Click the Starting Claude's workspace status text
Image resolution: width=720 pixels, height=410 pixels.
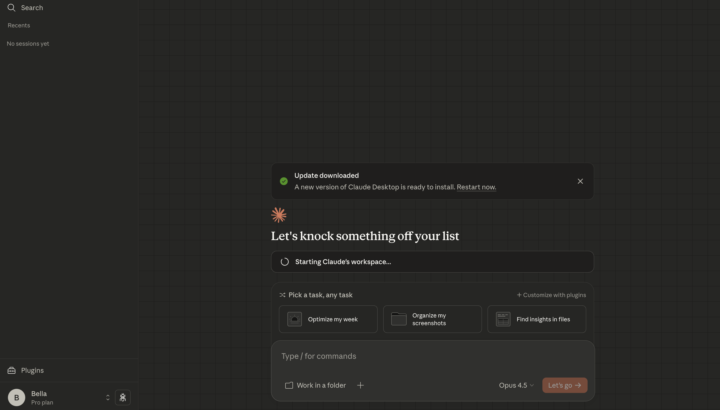point(343,262)
